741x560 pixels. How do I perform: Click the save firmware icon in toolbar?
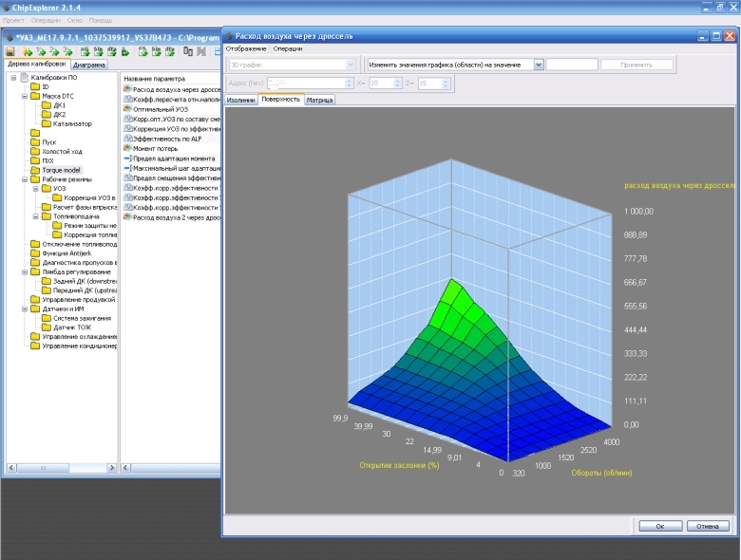click(x=9, y=51)
